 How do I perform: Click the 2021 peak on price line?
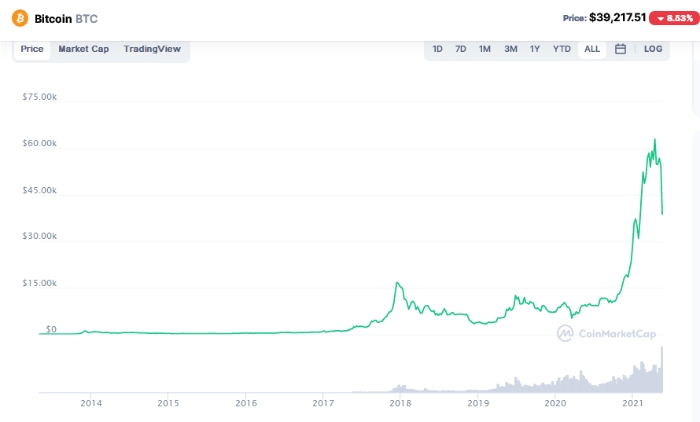point(655,140)
